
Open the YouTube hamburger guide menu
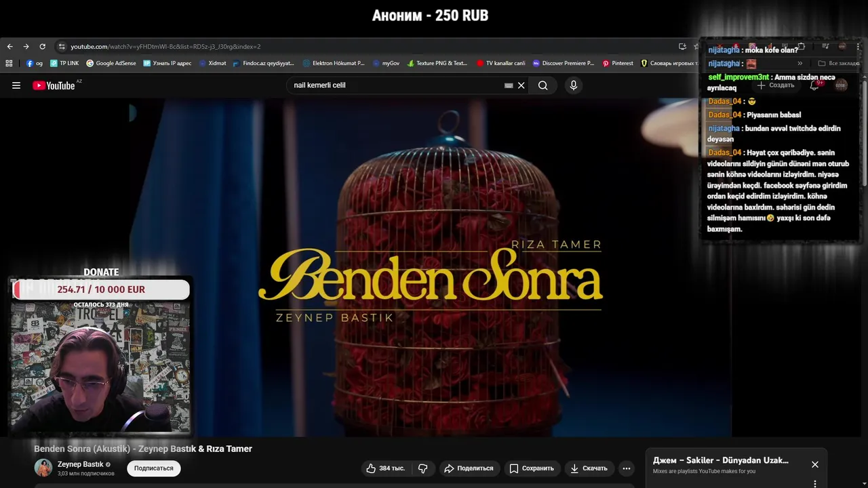click(16, 85)
